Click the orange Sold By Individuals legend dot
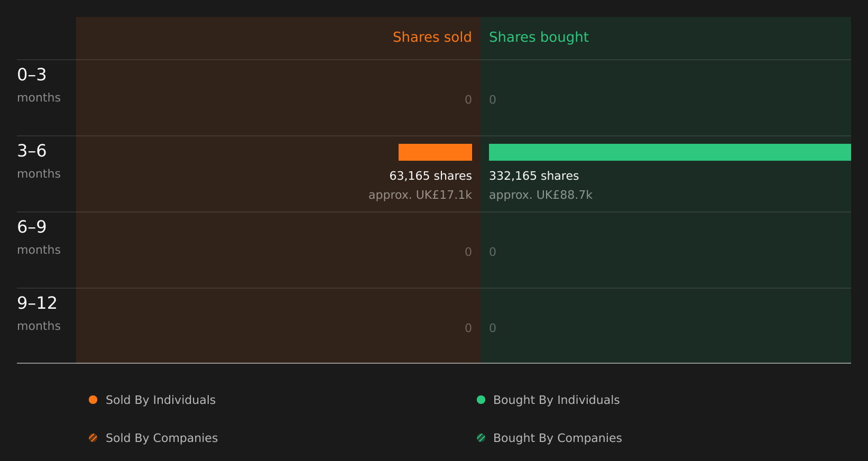Viewport: 868px width, 461px height. tap(93, 400)
